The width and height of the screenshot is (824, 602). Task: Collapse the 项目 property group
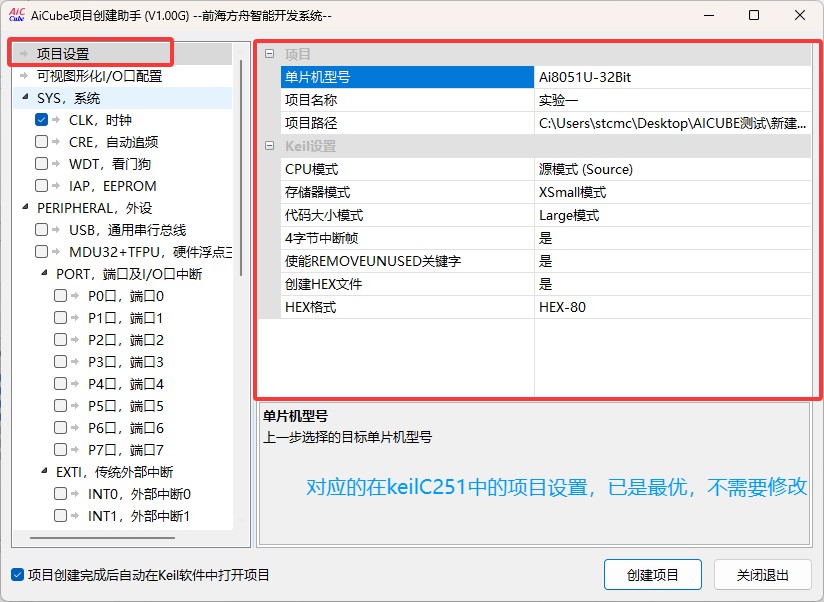[x=270, y=54]
